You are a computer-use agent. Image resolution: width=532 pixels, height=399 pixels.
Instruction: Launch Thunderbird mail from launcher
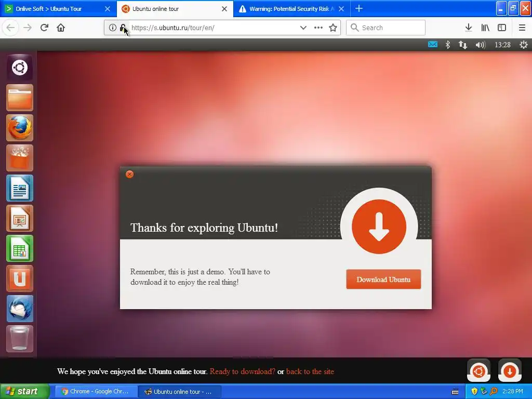(20, 309)
